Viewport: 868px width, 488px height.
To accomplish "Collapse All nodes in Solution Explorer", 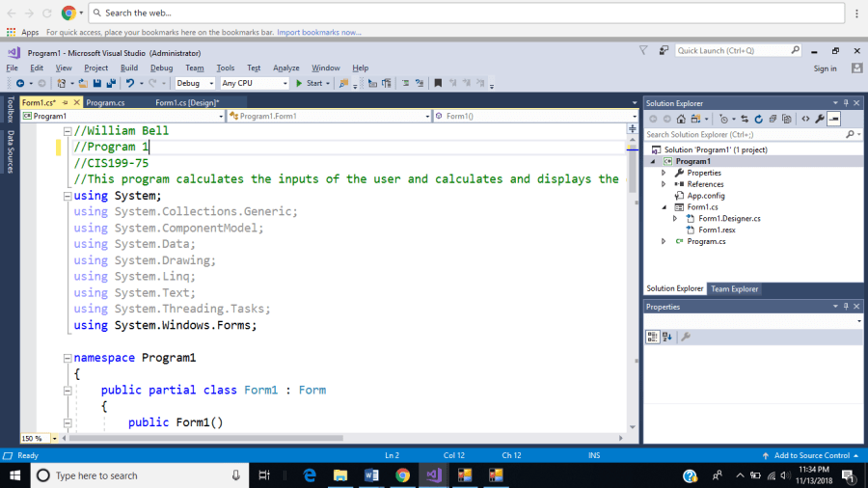I will tap(773, 119).
